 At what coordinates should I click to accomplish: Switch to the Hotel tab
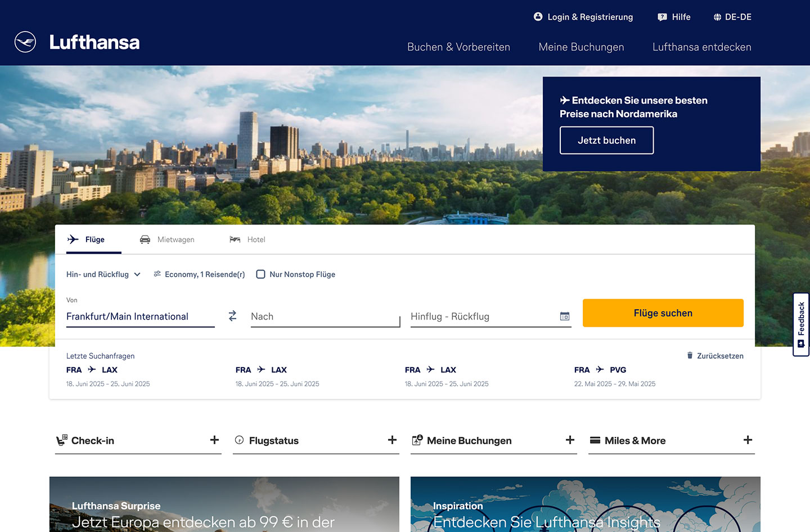247,240
